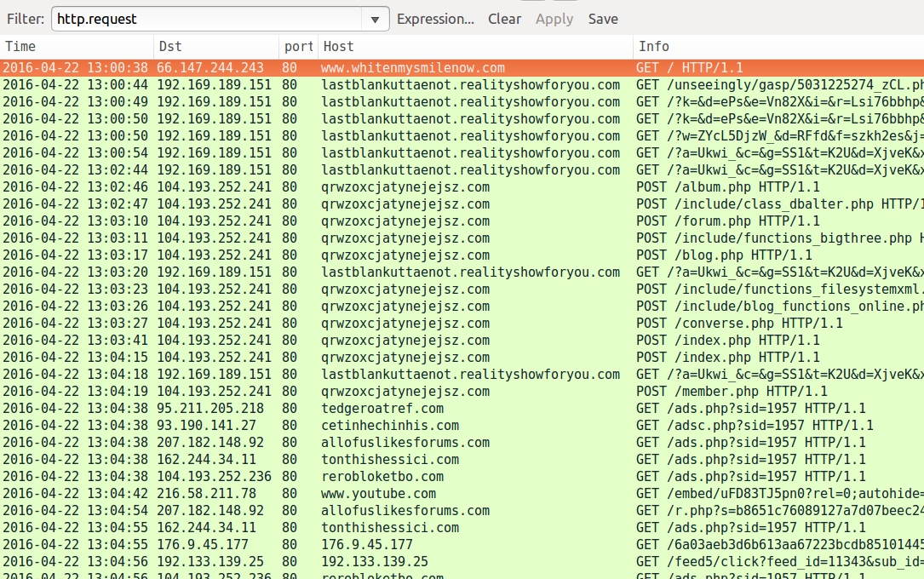Image resolution: width=924 pixels, height=579 pixels.
Task: Select the 176.9.45.177 host request row
Action: 366,545
